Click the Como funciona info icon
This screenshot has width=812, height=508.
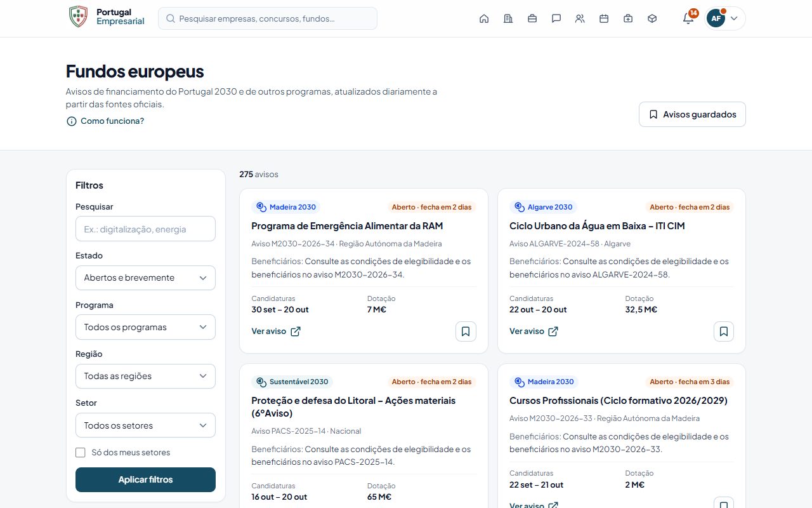(72, 121)
